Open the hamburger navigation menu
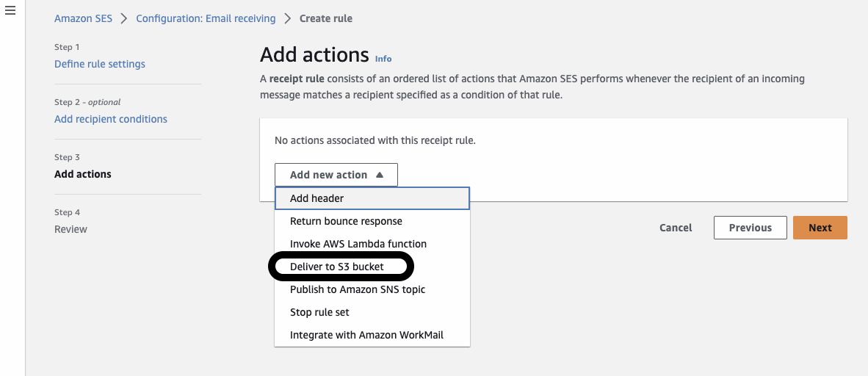Viewport: 868px width, 376px height. point(10,10)
